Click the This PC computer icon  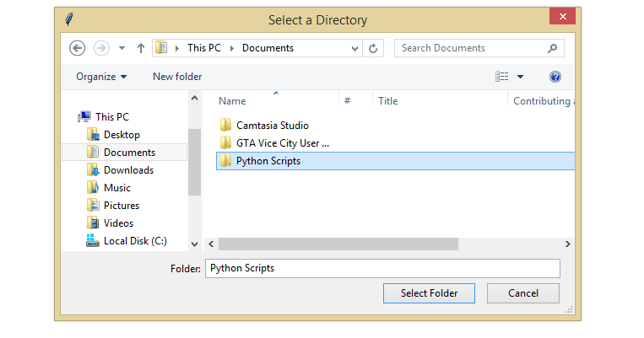[x=84, y=117]
